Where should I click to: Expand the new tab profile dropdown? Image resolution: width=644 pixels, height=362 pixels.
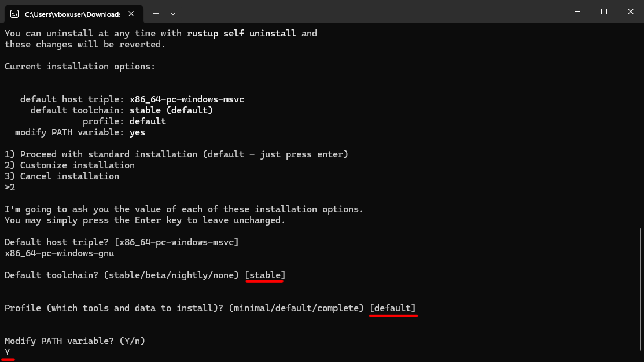click(x=173, y=13)
